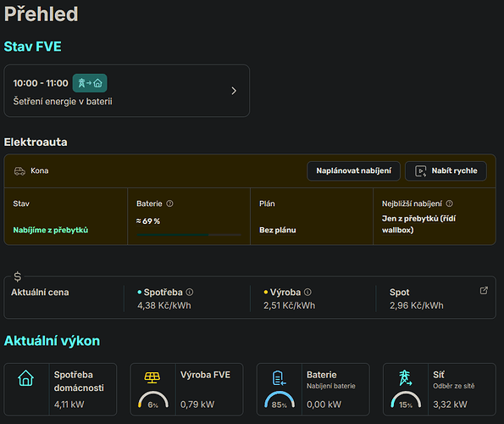Click the house icon for Spotřeba domácnosti
Screen dimensions: 504x424
click(25, 378)
